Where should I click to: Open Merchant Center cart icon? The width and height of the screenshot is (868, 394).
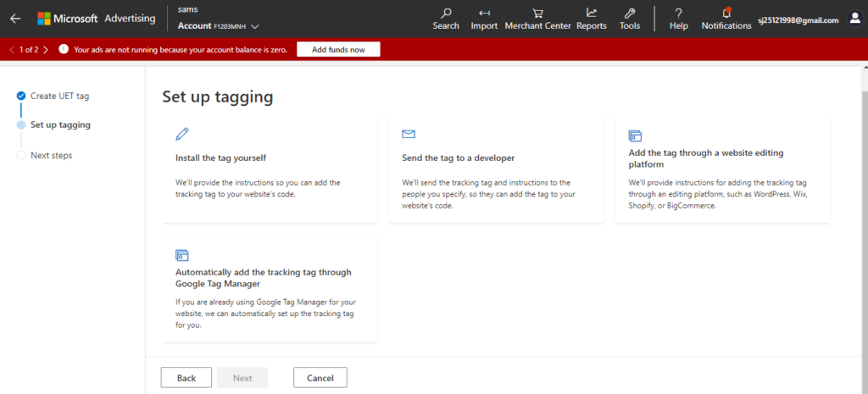537,13
